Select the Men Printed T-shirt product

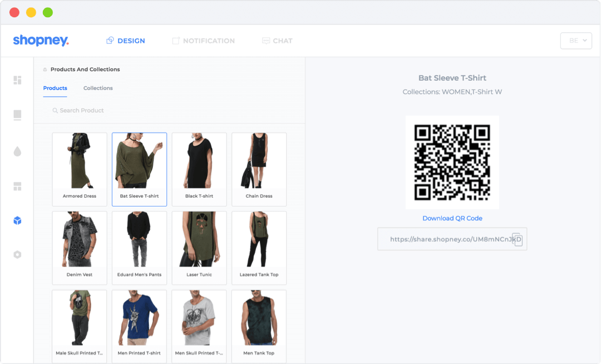click(x=140, y=326)
